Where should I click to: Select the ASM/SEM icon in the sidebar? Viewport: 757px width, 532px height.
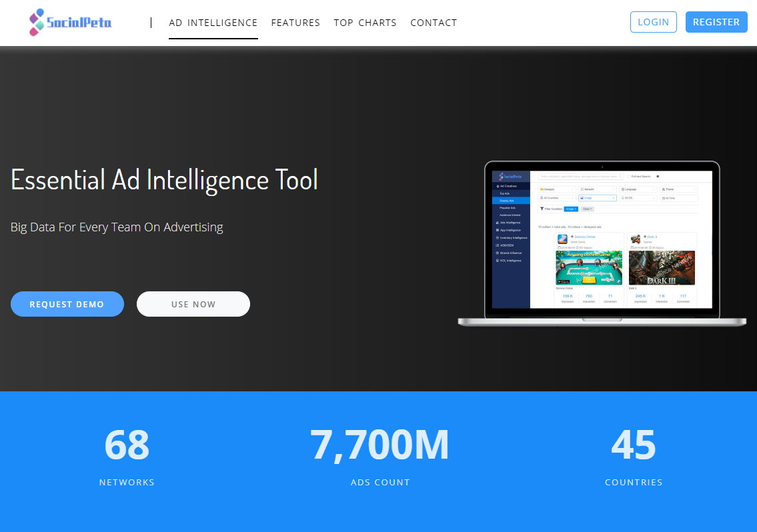pyautogui.click(x=498, y=245)
